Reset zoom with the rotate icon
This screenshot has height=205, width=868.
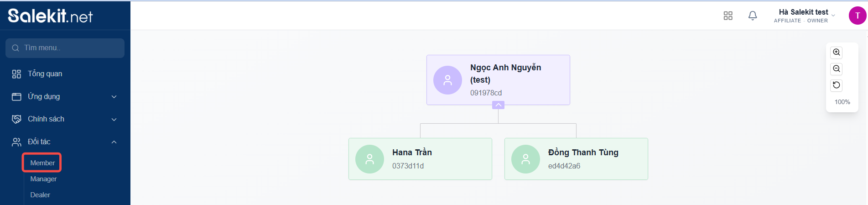click(836, 85)
